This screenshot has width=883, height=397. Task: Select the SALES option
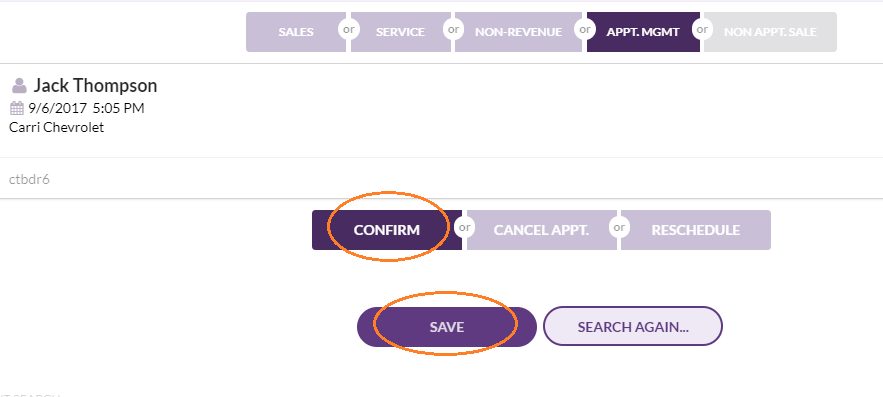[x=296, y=32]
